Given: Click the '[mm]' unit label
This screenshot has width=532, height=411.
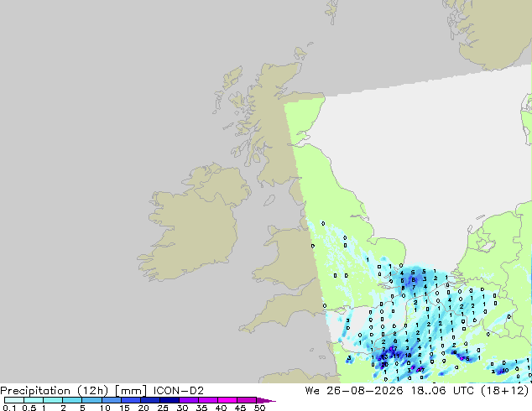Looking at the screenshot, I should pyautogui.click(x=131, y=391).
